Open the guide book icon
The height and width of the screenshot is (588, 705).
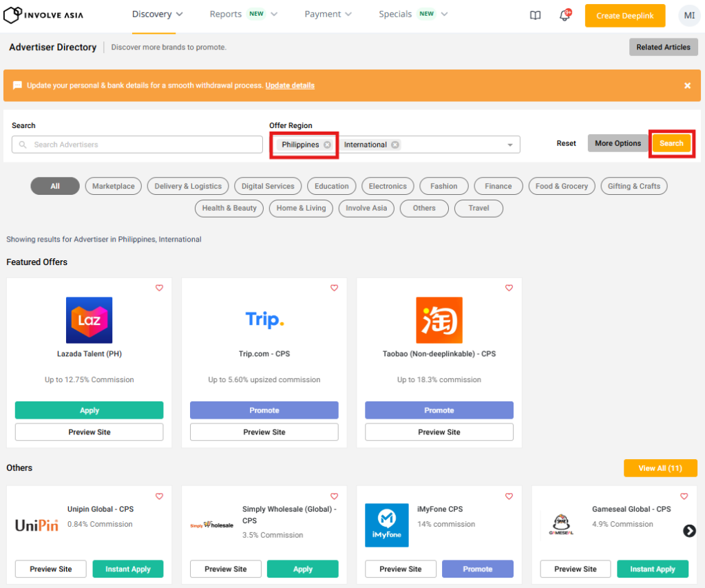pyautogui.click(x=535, y=16)
